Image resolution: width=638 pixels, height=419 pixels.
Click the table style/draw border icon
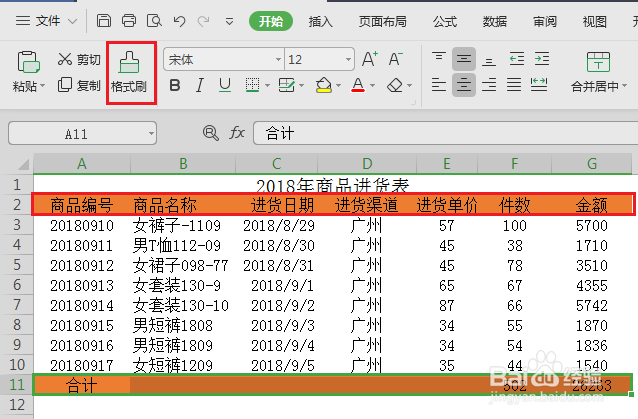click(286, 85)
